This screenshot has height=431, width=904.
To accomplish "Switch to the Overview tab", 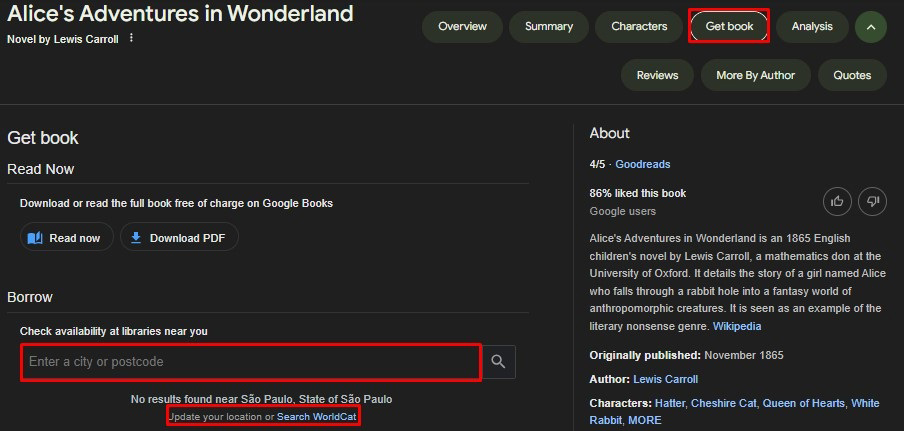I will click(x=462, y=27).
